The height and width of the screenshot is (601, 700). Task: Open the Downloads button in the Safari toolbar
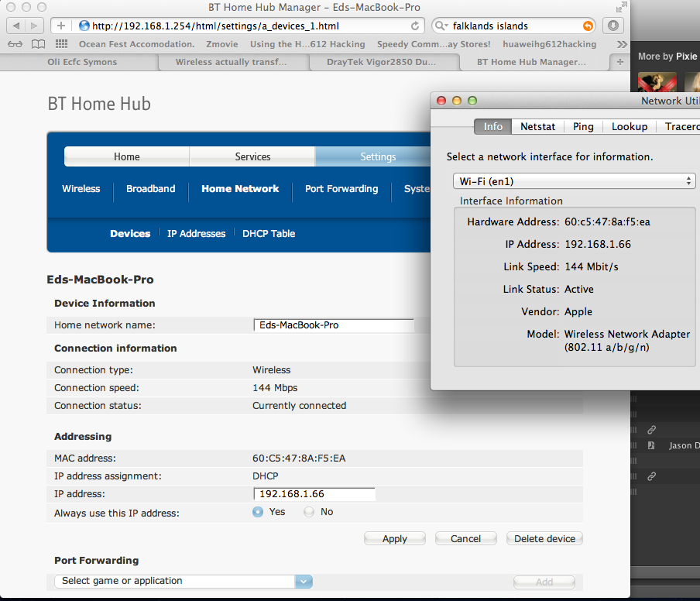(613, 26)
